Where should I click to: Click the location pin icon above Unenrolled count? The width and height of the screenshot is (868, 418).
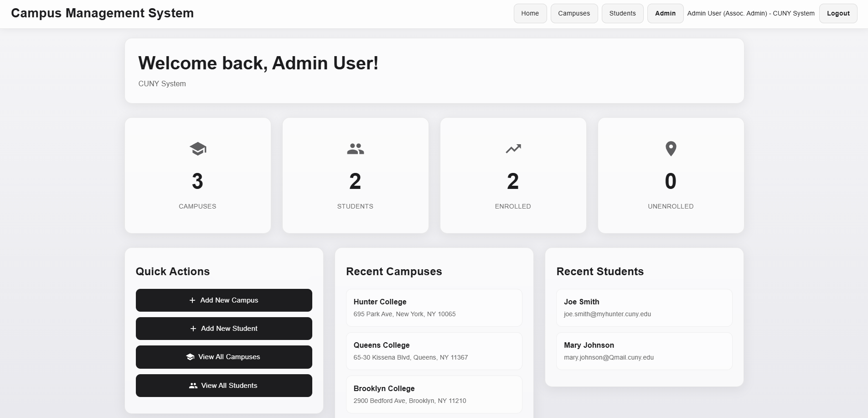670,148
